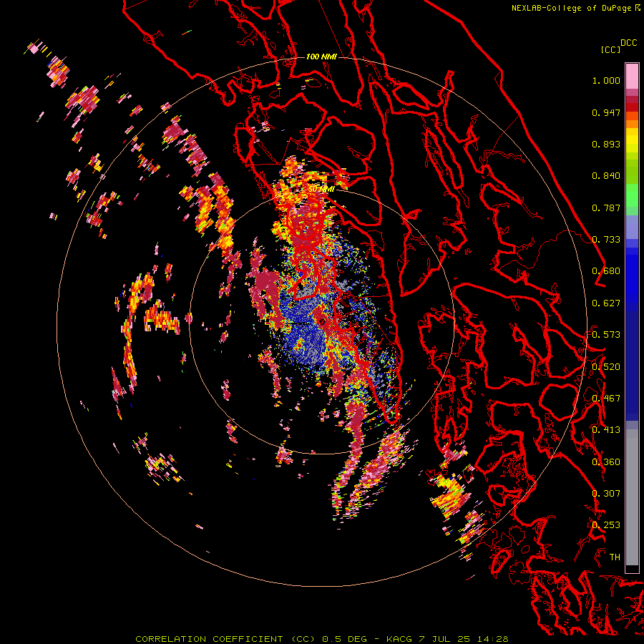
Task: Click the 50 NMI range ring label
Action: coord(321,190)
